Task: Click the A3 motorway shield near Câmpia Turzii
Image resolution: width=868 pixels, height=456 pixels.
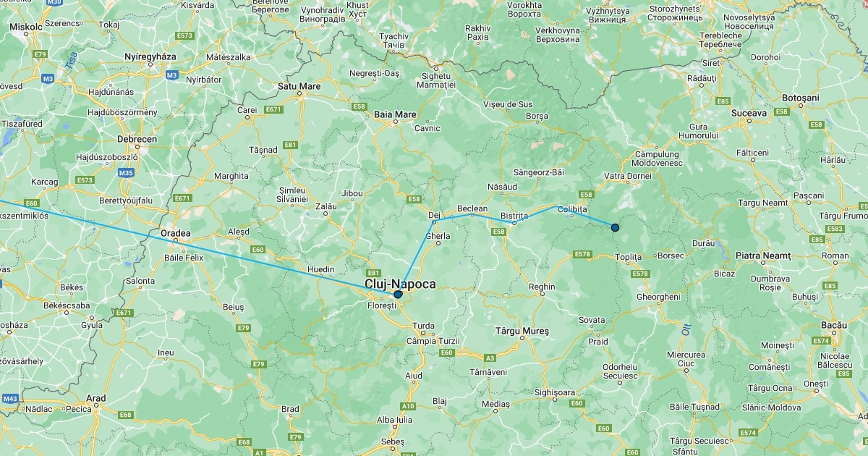Action: [490, 358]
